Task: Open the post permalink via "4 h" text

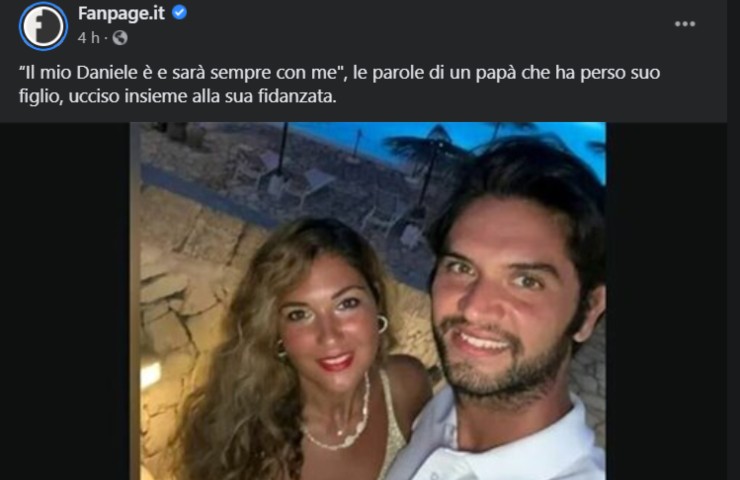Action: (88, 38)
